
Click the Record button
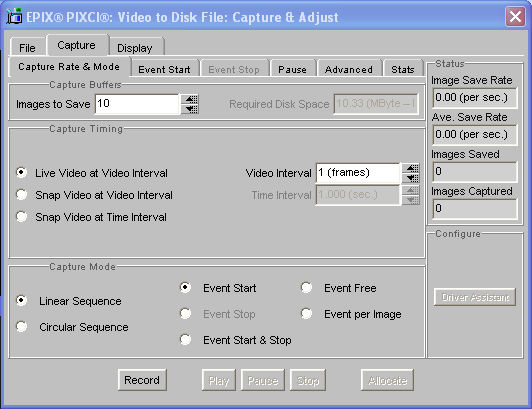point(142,379)
